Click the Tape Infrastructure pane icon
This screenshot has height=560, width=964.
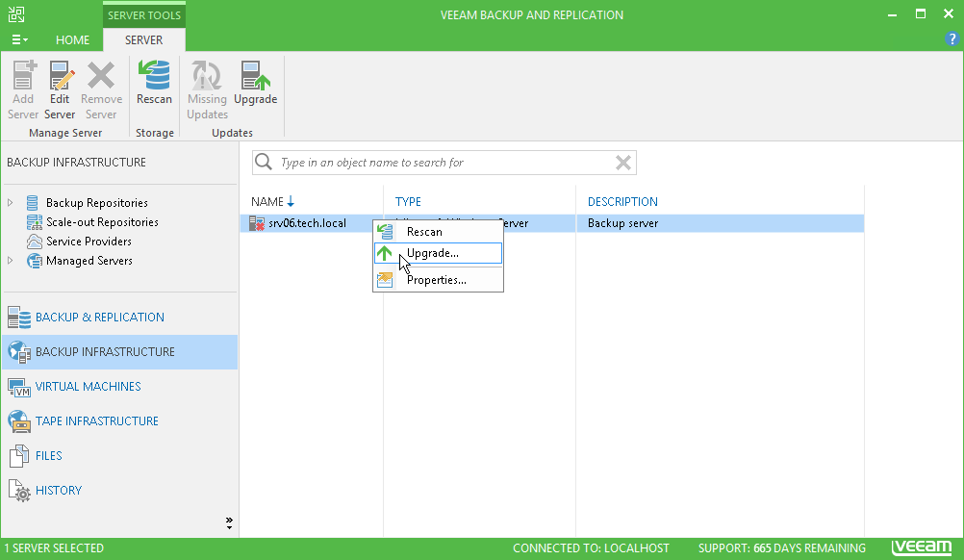tap(19, 421)
